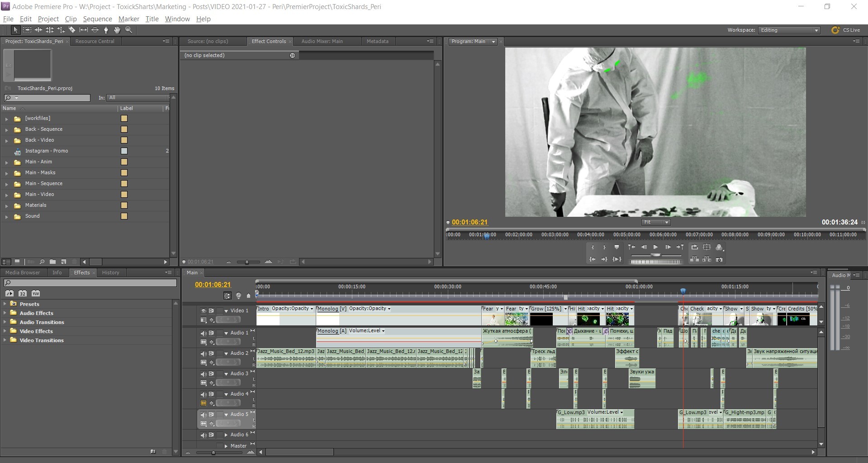Expand the Video Effects folder

tap(5, 331)
